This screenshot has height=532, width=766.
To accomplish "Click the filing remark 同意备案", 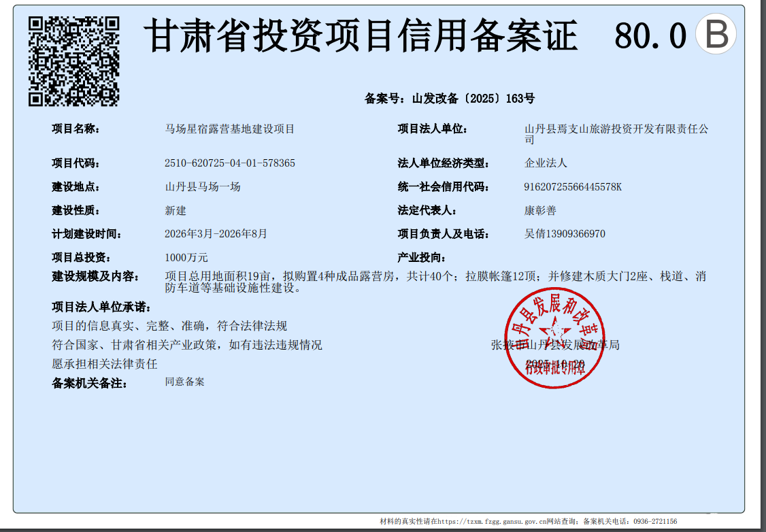I will 184,382.
